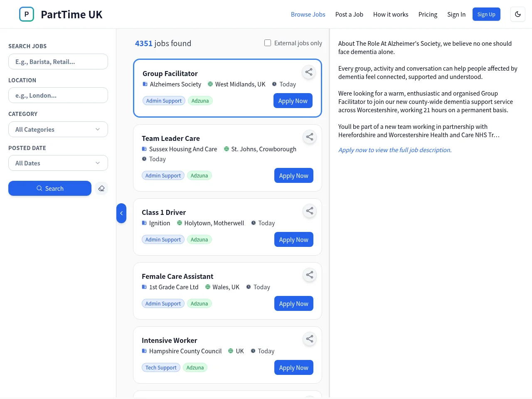Apply Now for Female Care Assistant

(294, 303)
